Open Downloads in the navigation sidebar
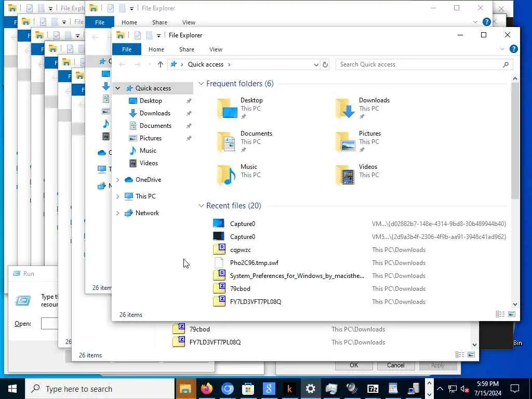This screenshot has height=399, width=532. click(155, 113)
